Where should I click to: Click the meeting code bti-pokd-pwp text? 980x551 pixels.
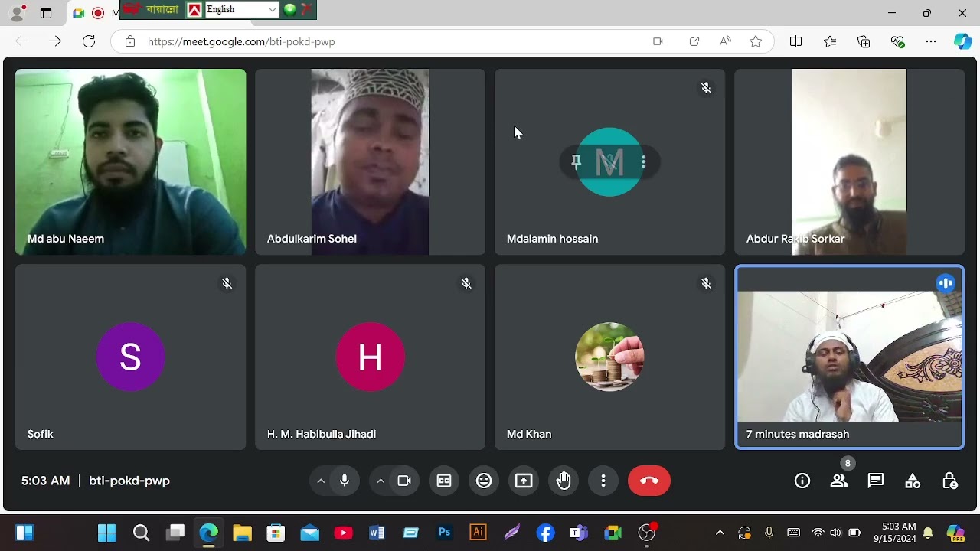click(x=129, y=481)
